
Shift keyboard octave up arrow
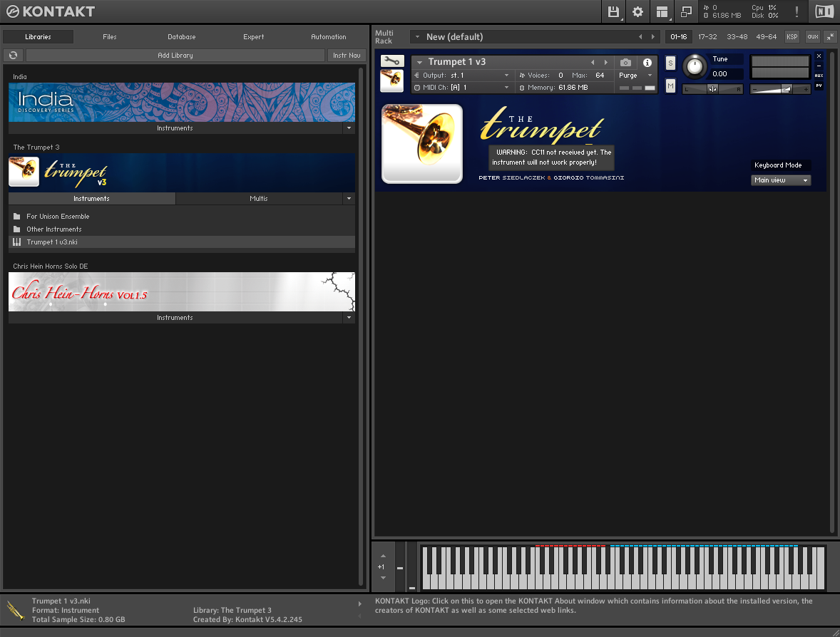pyautogui.click(x=383, y=556)
